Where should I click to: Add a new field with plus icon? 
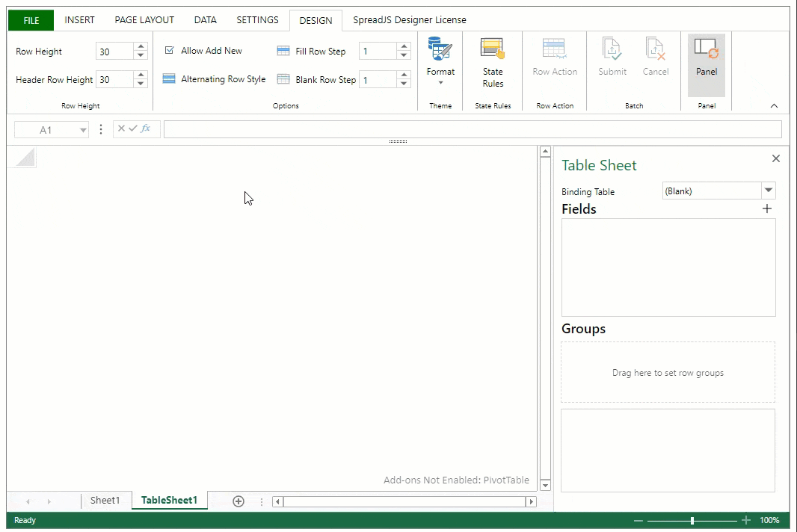[767, 208]
